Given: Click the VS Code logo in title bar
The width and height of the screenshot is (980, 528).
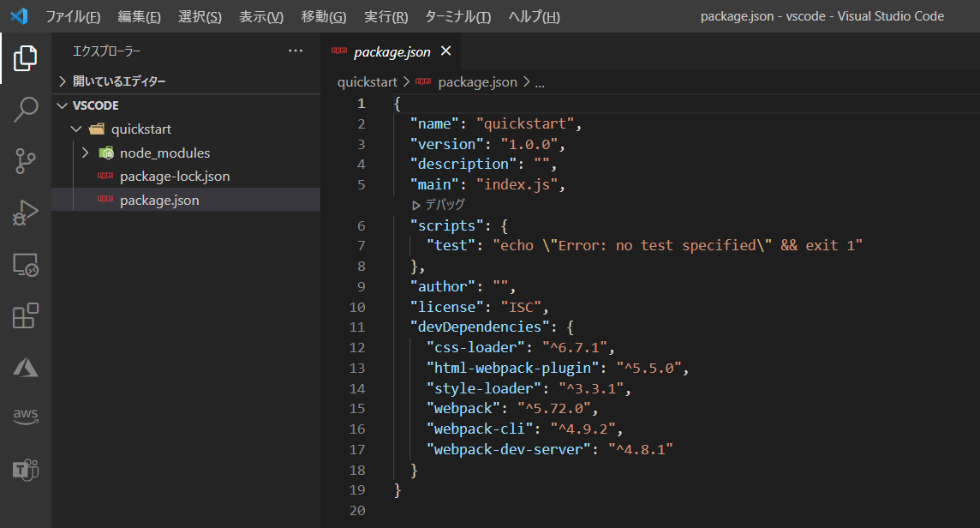Looking at the screenshot, I should tap(20, 15).
